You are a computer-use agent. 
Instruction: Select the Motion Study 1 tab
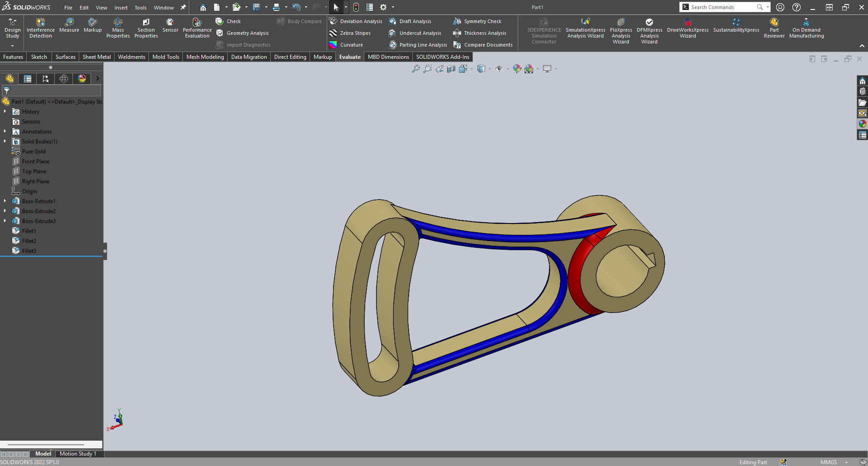[x=78, y=454]
